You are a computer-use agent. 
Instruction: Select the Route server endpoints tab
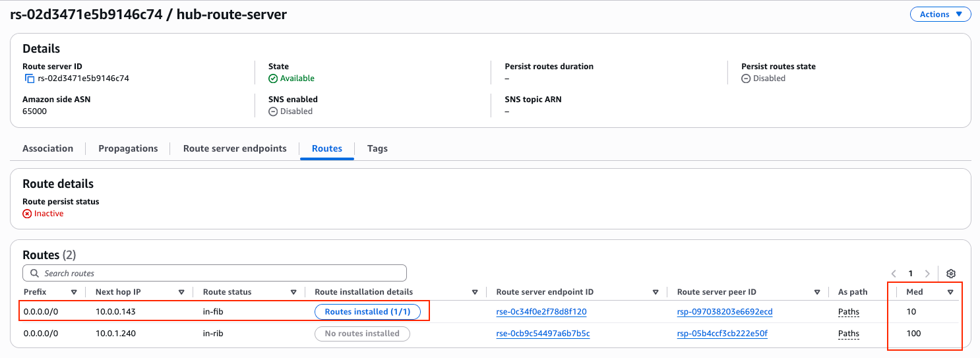click(235, 148)
